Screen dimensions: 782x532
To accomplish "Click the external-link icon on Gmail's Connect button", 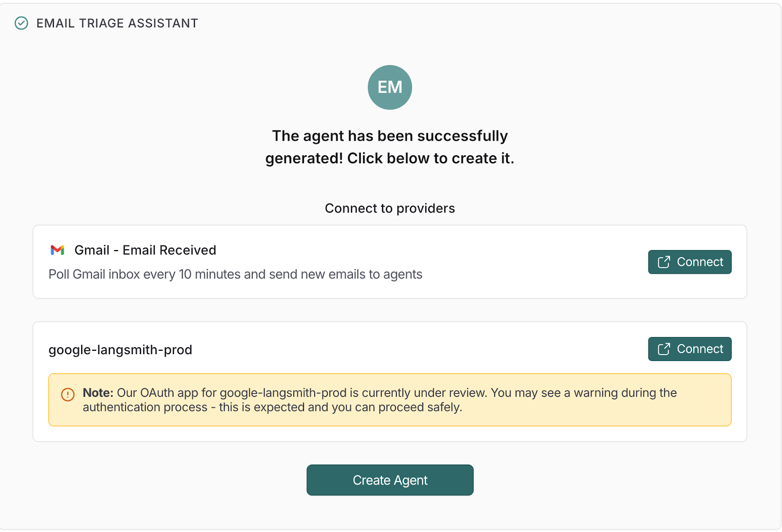I will coord(663,262).
